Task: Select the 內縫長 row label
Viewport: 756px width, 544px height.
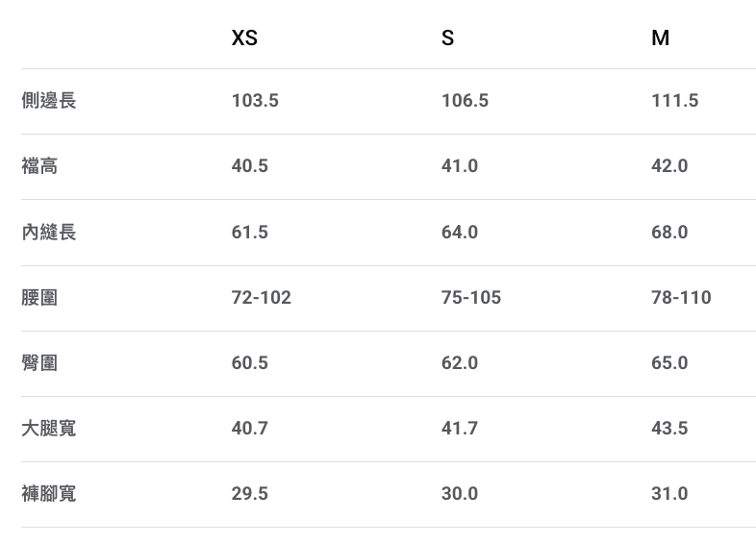Action: (49, 232)
